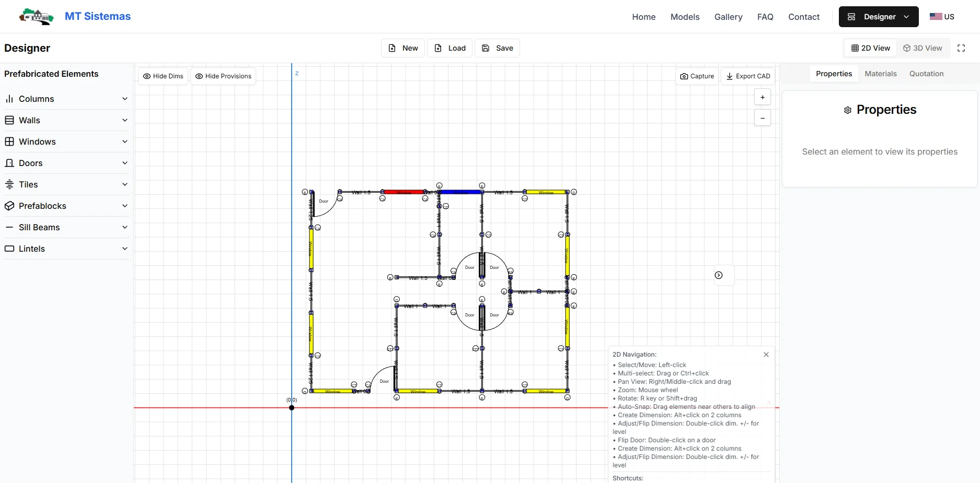
Task: Load an existing design
Action: pos(450,48)
